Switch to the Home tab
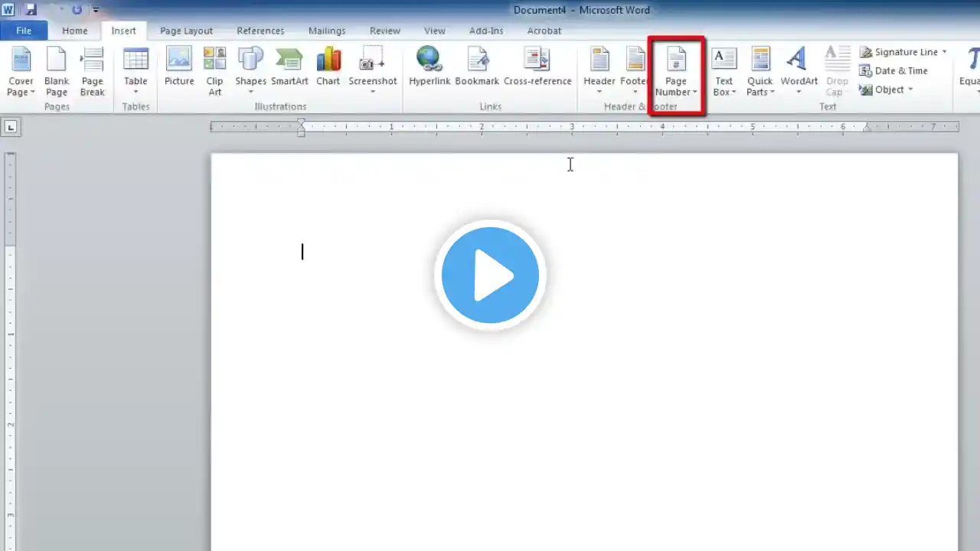 75,31
